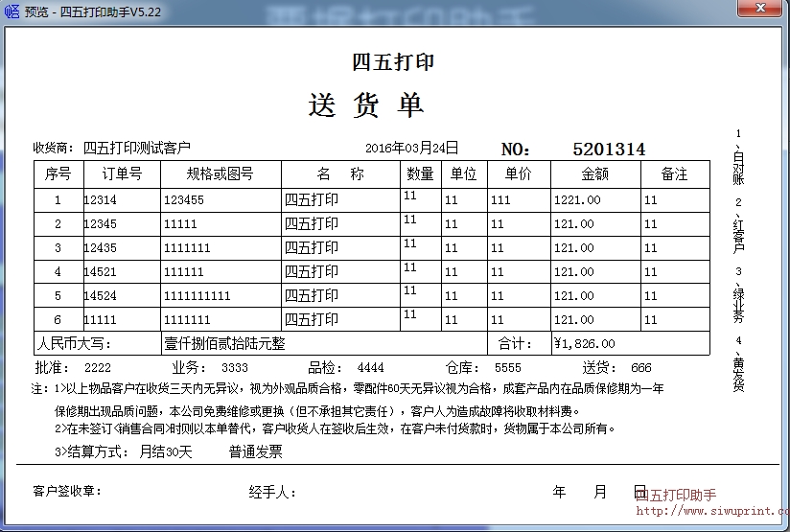Viewport: 790px width, 532px height.
Task: Click the 客户签收章 signature field
Action: 67,492
